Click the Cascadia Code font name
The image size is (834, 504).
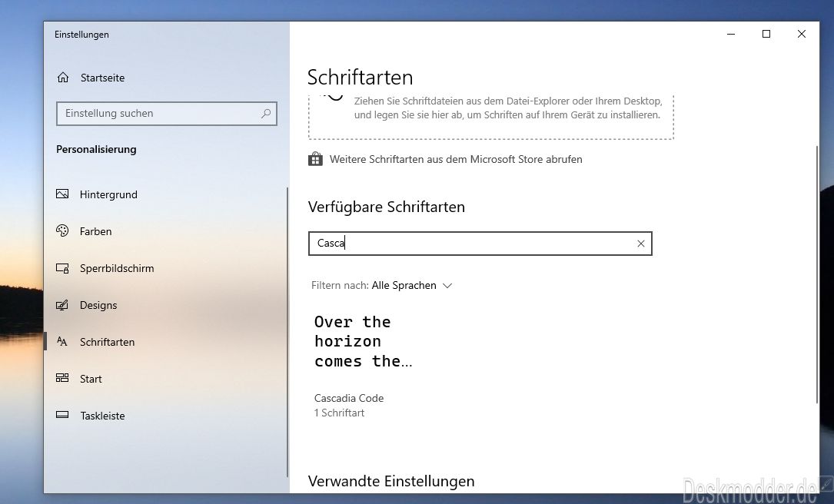point(349,398)
